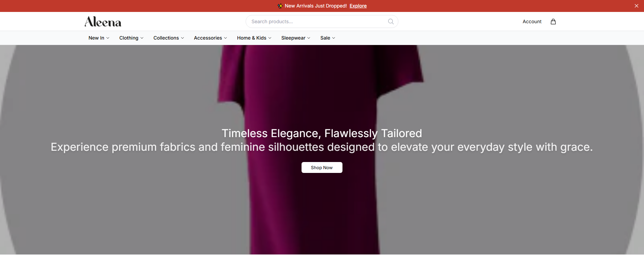Click the 'Timeless Elegance, Flawlessly Tailored' headline
The width and height of the screenshot is (644, 279).
tap(322, 133)
